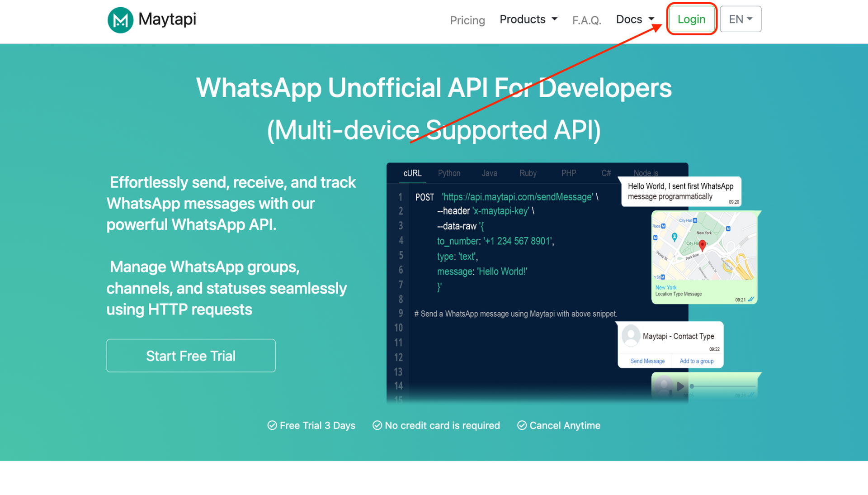Click the 'Hello World!' message value
This screenshot has height=495, width=868.
click(502, 271)
